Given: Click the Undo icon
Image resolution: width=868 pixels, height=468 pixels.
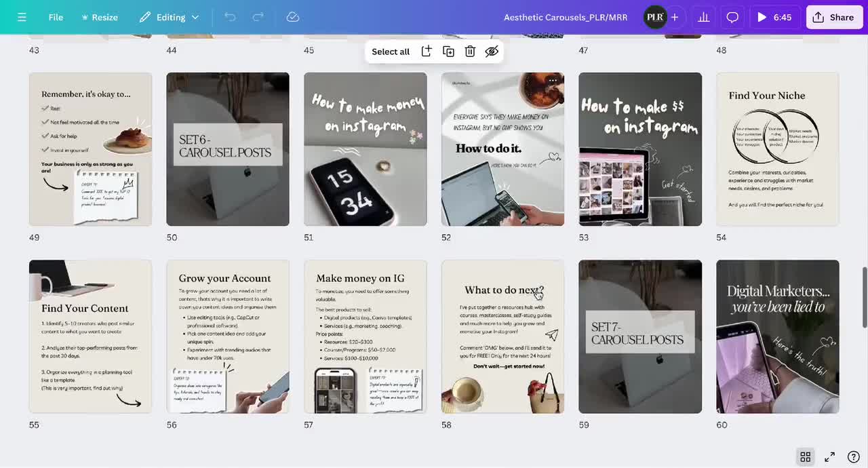Looking at the screenshot, I should [230, 17].
